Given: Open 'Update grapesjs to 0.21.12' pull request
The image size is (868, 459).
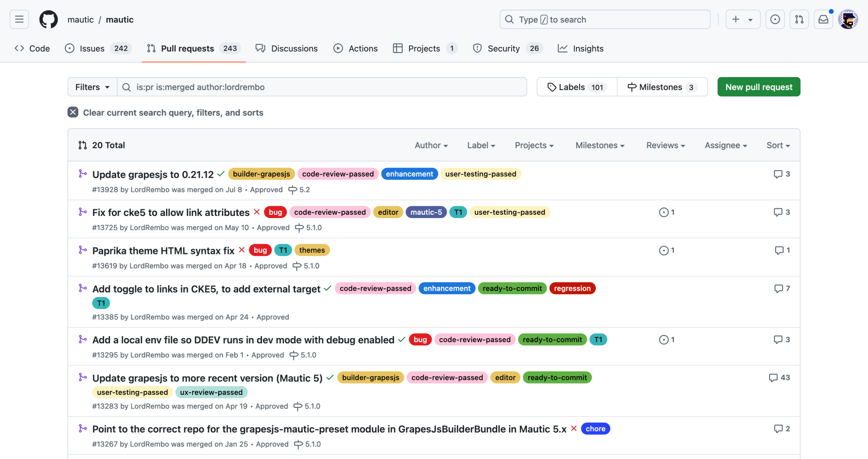Looking at the screenshot, I should point(153,174).
